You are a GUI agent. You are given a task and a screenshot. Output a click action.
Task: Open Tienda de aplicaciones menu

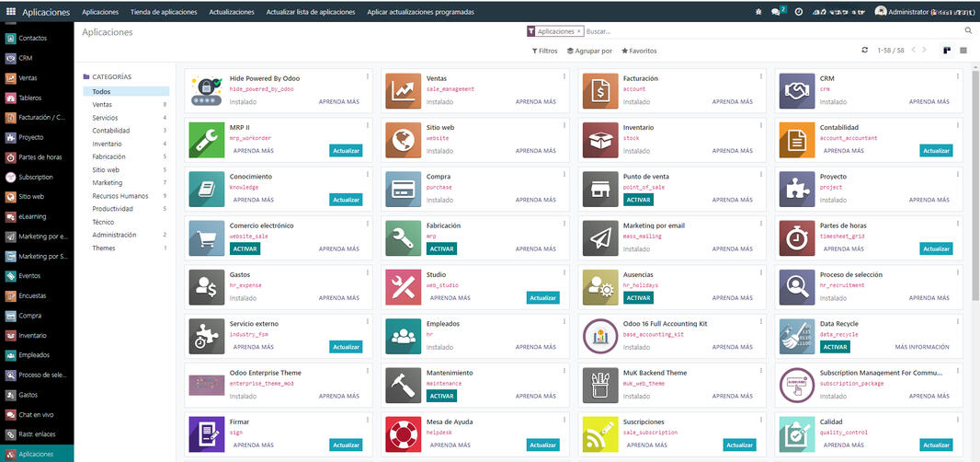[164, 12]
